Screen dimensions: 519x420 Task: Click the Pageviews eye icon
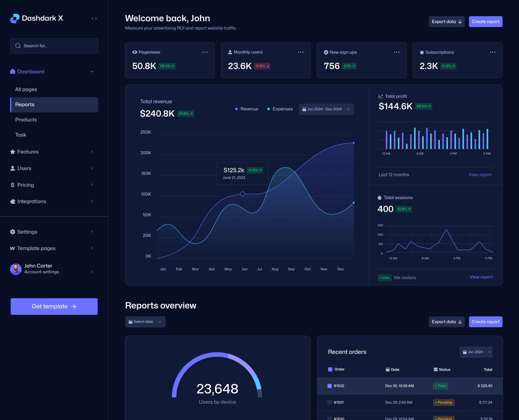pos(134,52)
